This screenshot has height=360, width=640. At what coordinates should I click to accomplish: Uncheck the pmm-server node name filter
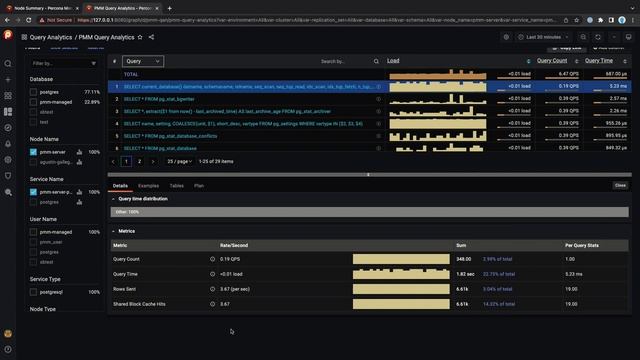click(x=33, y=152)
